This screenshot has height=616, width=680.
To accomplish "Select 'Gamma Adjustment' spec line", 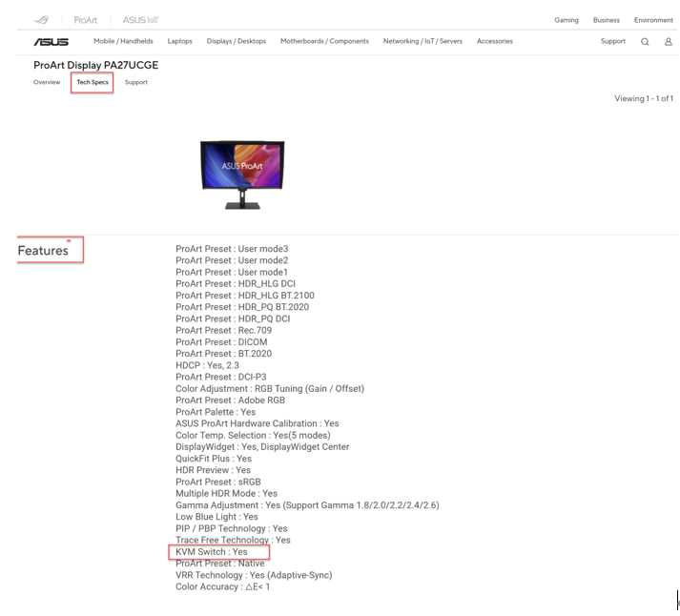I will coord(307,505).
